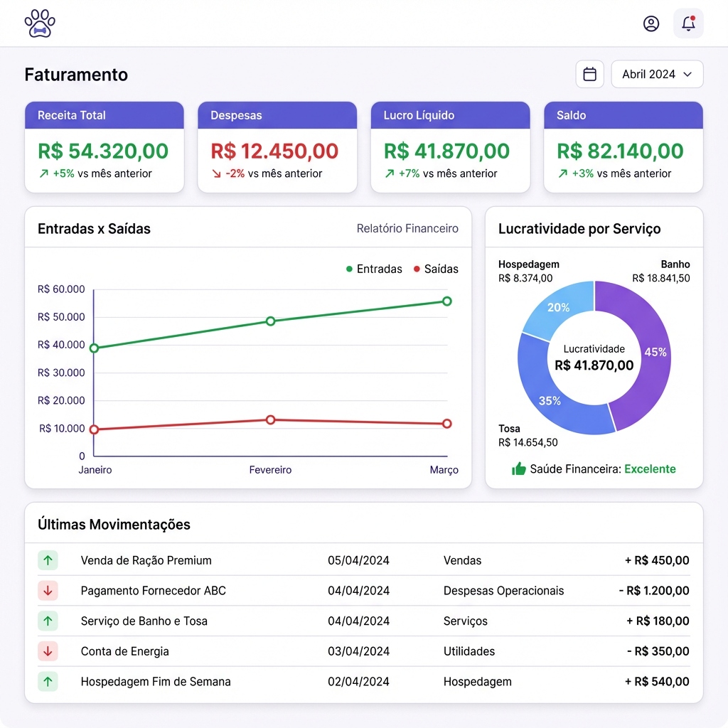Screen dimensions: 728x728
Task: Open the user profile account icon
Action: (x=651, y=23)
